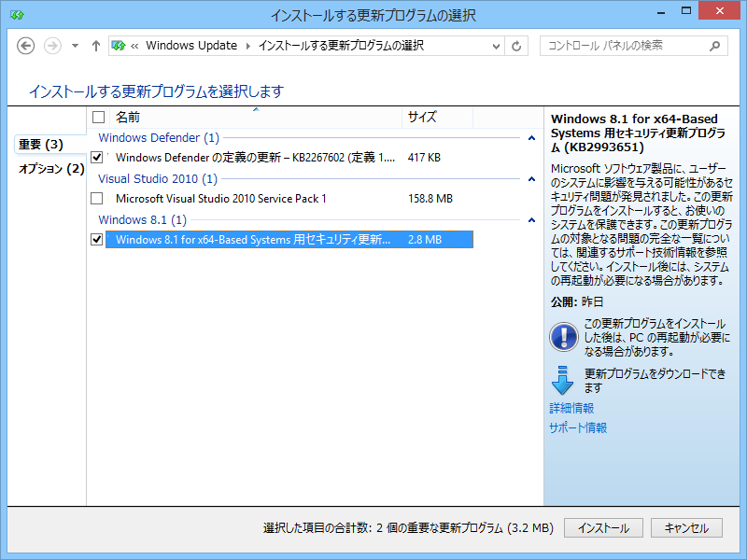
Task: Click the Windows Update icon in the breadcrumb bar
Action: [x=119, y=45]
